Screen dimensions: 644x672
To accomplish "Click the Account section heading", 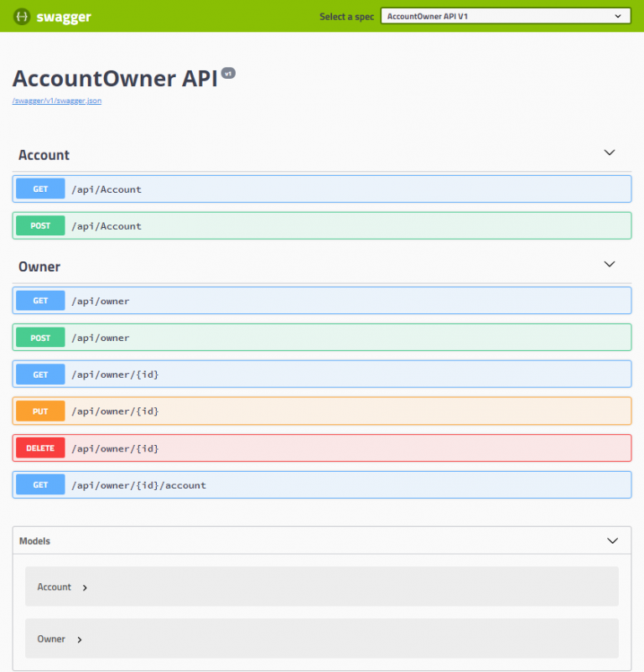I will [x=44, y=155].
